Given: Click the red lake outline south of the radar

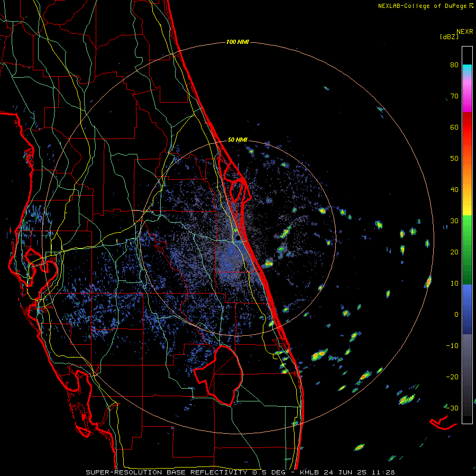Looking at the screenshot, I should [219, 376].
